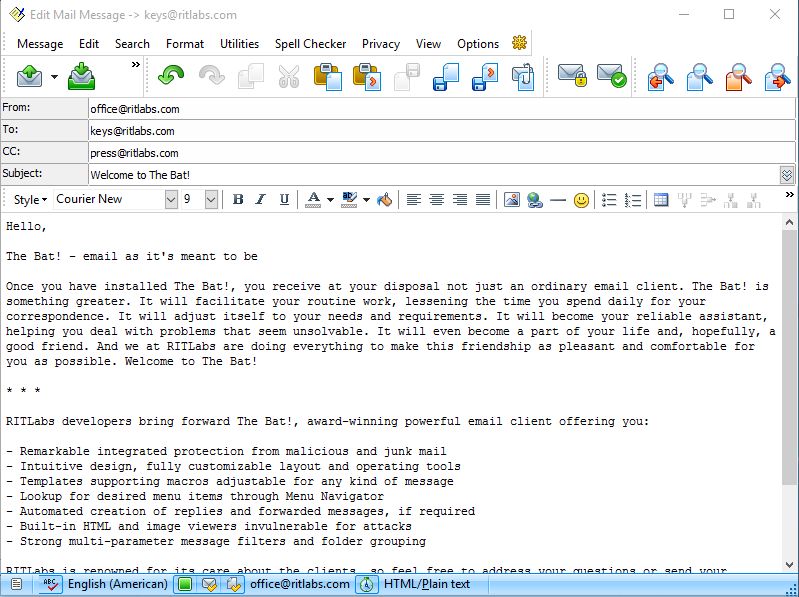Open the Options menu
Image resolution: width=799 pixels, height=597 pixels.
477,44
